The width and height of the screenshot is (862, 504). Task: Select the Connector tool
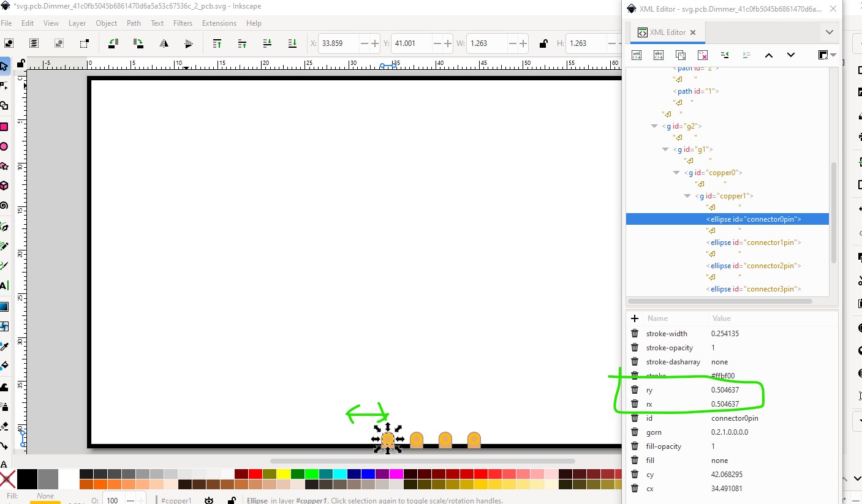(4, 445)
